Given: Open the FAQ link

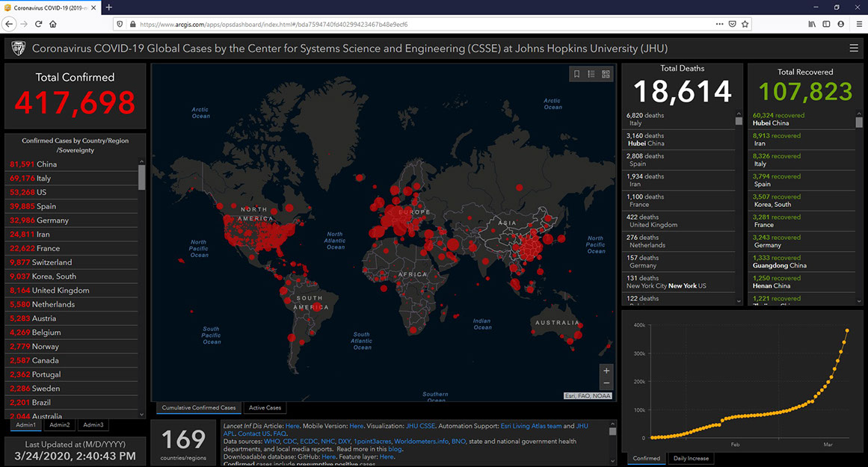Looking at the screenshot, I should tap(280, 434).
